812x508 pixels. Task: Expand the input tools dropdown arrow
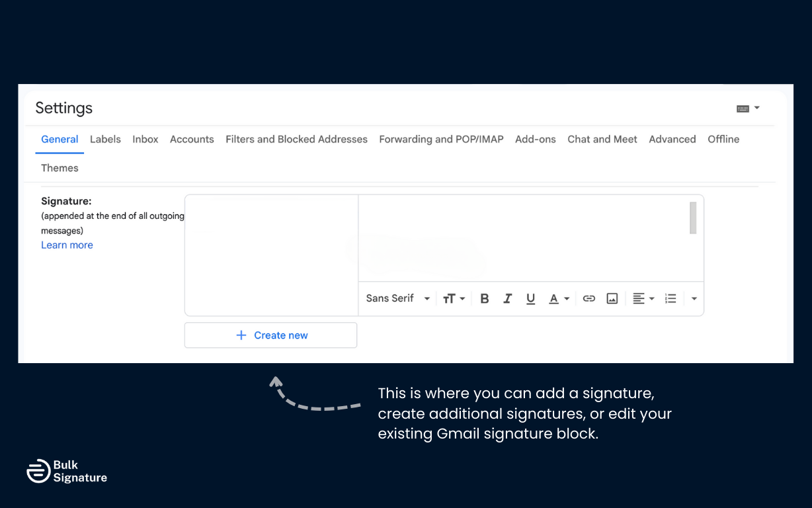pyautogui.click(x=756, y=107)
